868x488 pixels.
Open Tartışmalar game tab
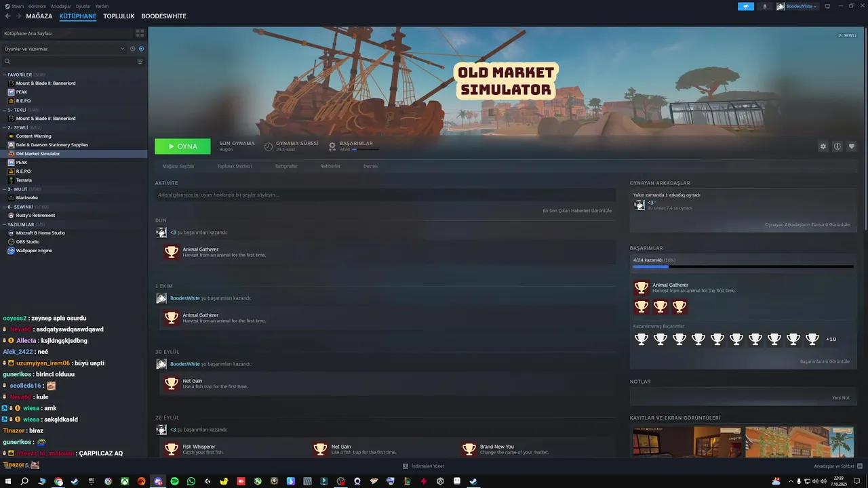click(x=286, y=166)
